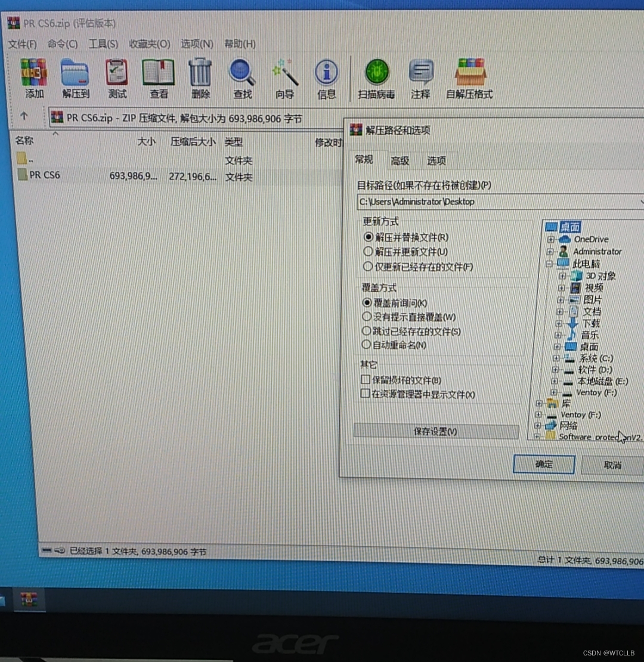
Task: Click the 网络 network icon in tree
Action: coord(551,425)
